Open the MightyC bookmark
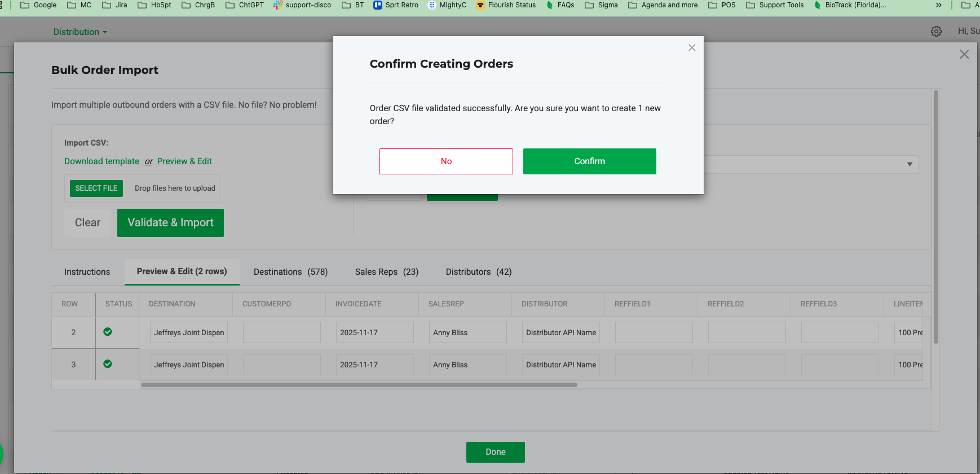 coord(447,5)
